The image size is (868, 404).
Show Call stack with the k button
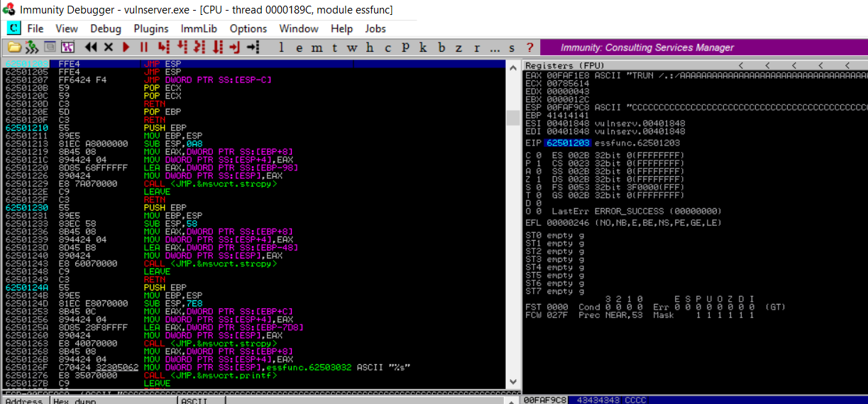tap(423, 48)
